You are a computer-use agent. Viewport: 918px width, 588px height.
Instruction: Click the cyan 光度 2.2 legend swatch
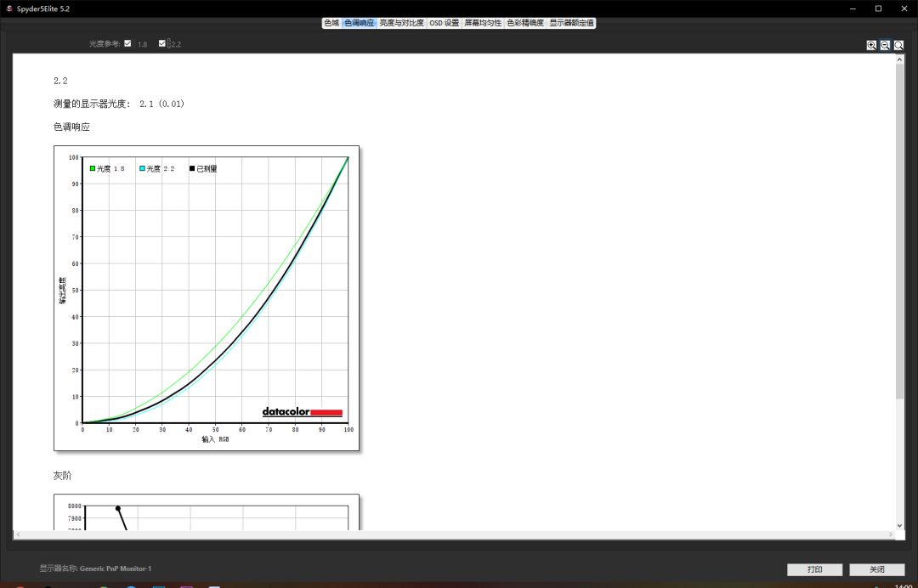(142, 168)
